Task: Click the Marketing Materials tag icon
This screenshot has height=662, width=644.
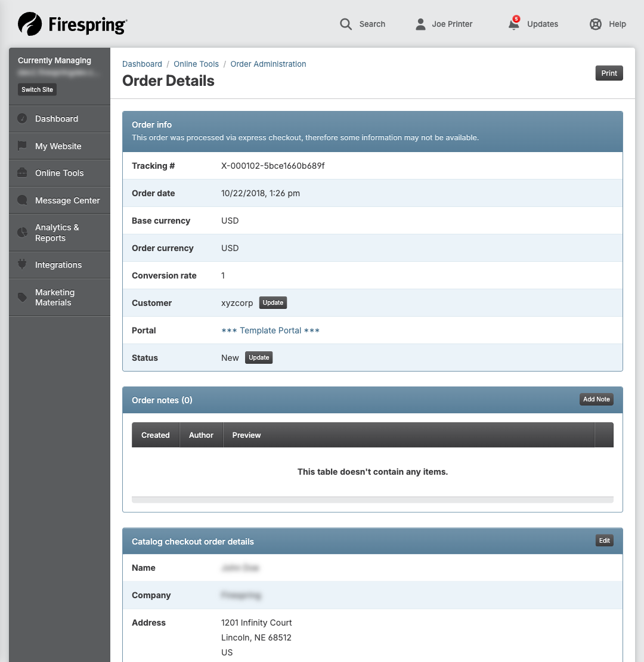Action: point(22,297)
